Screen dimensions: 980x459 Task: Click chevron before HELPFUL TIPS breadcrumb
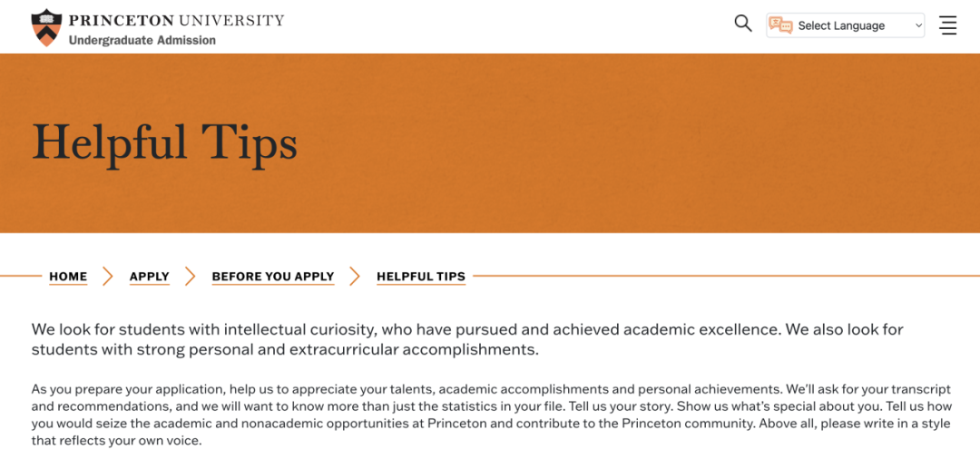pyautogui.click(x=355, y=276)
